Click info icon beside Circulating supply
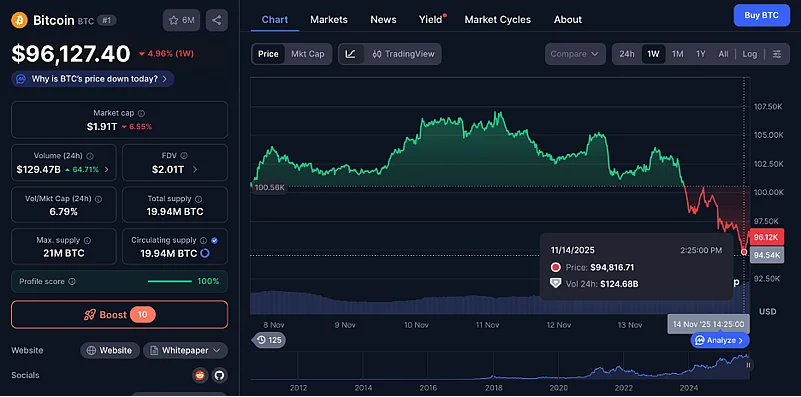801x397 pixels. tap(203, 240)
